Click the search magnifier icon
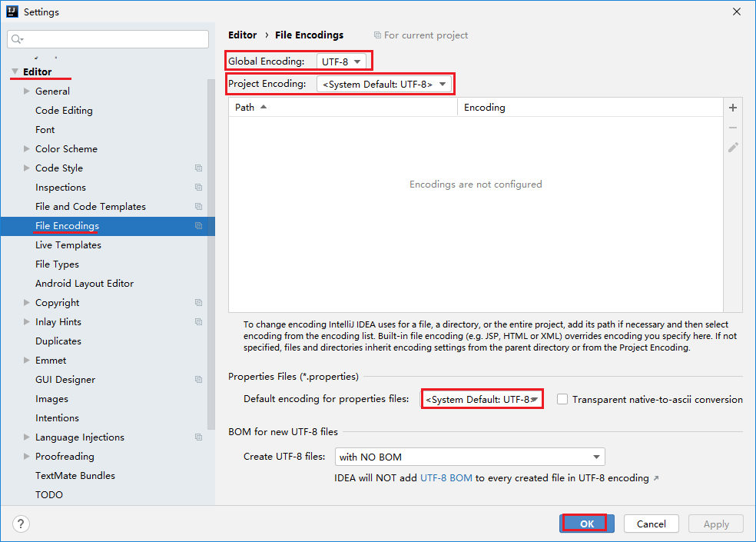The height and width of the screenshot is (542, 756). coord(17,39)
